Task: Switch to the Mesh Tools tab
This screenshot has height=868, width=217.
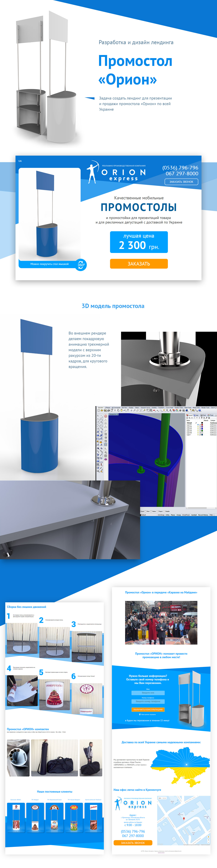Action: (x=196, y=408)
